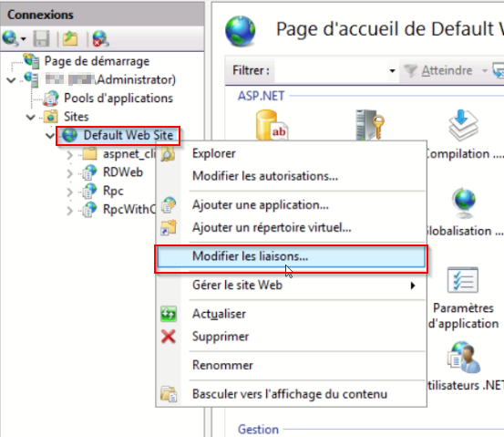The width and height of the screenshot is (504, 437).
Task: Select the Sites folder node
Action: pyautogui.click(x=77, y=117)
